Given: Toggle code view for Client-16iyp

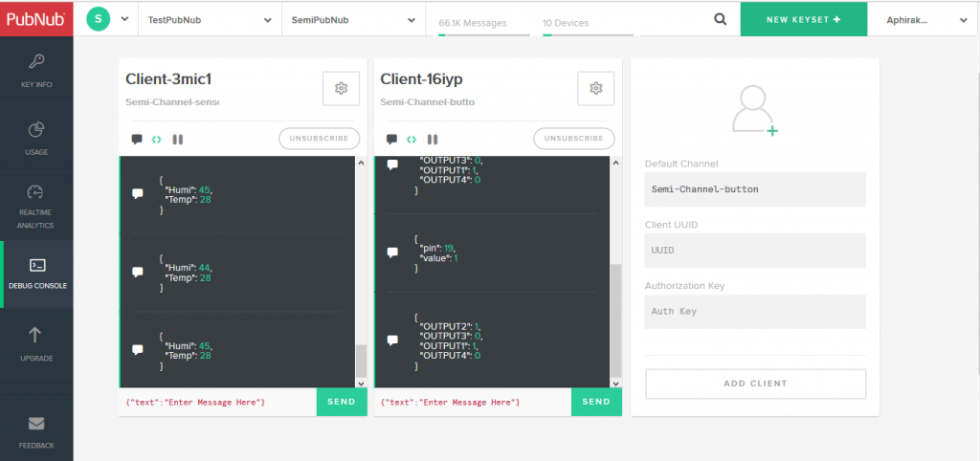Looking at the screenshot, I should pyautogui.click(x=412, y=139).
